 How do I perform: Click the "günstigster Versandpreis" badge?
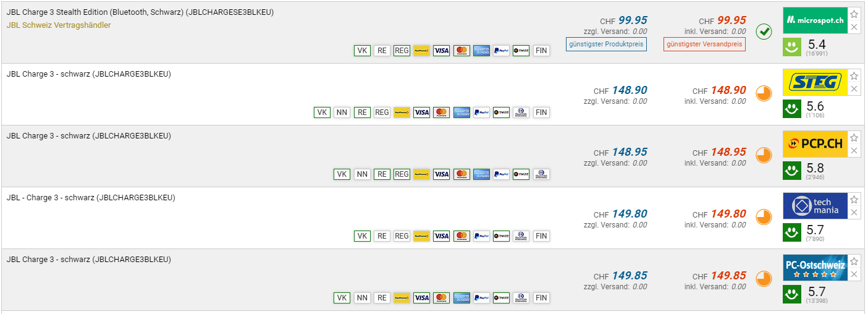[x=705, y=44]
